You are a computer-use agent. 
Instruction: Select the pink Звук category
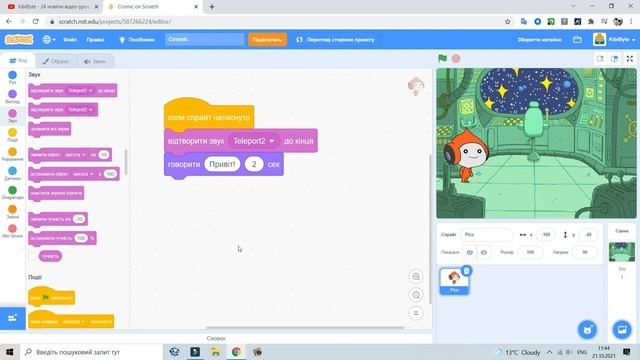(13, 116)
